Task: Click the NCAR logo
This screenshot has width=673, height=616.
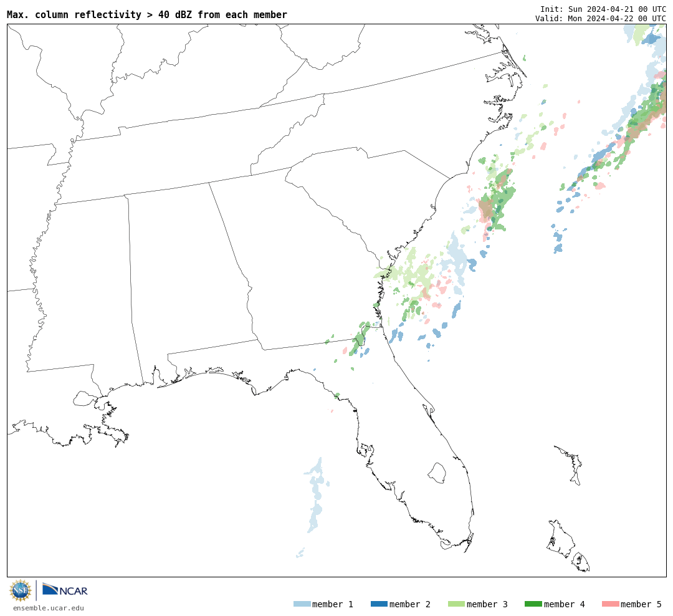Action: coord(65,590)
